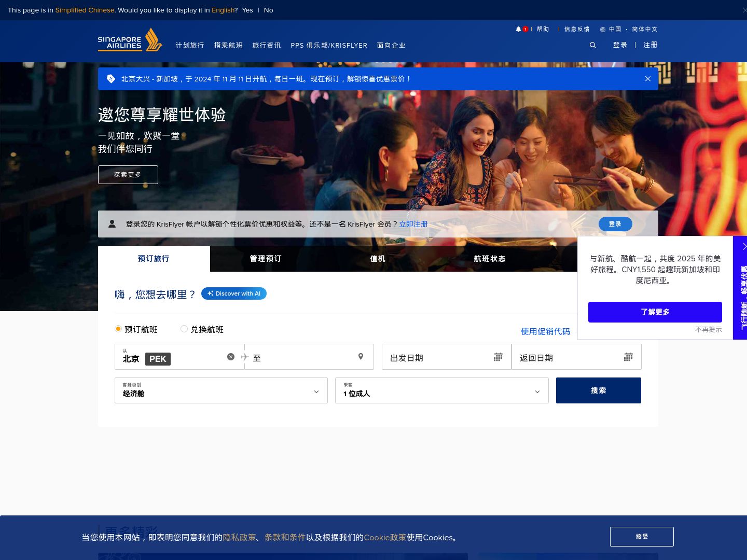747x560 pixels.
Task: Open the departure date calendar icon
Action: click(498, 357)
